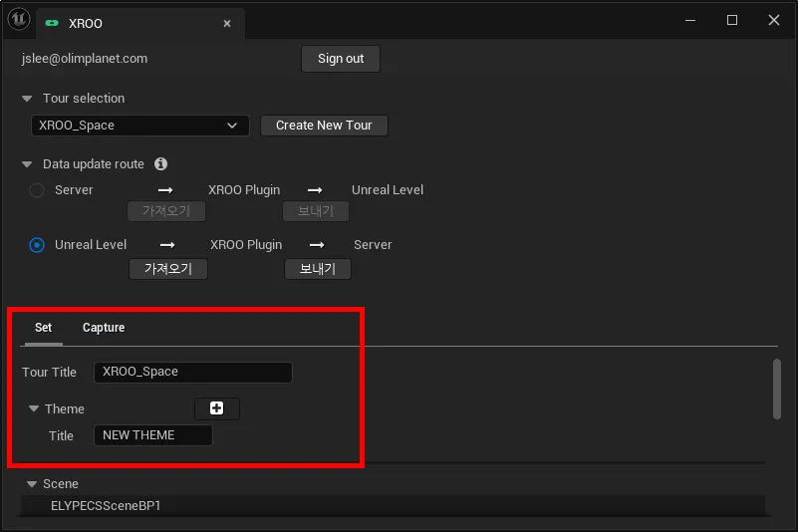This screenshot has width=798, height=532.
Task: Collapse the Tour selection section
Action: pos(27,99)
